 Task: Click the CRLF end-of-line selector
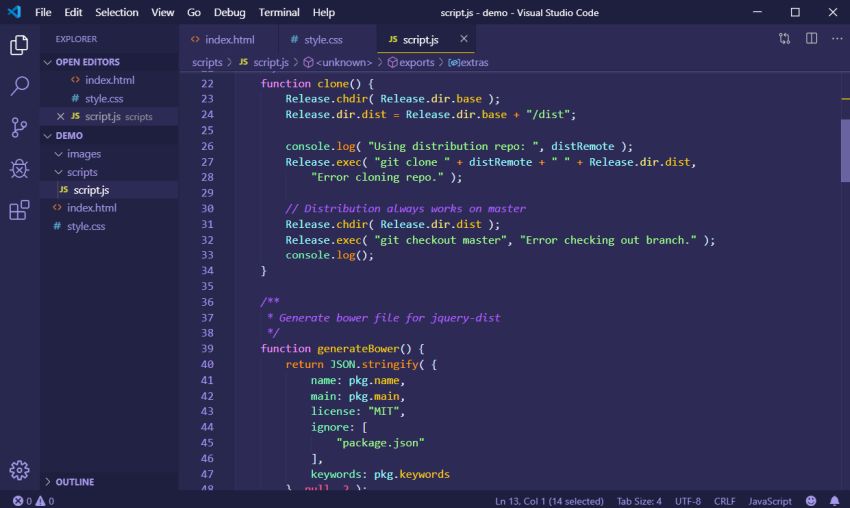[724, 501]
